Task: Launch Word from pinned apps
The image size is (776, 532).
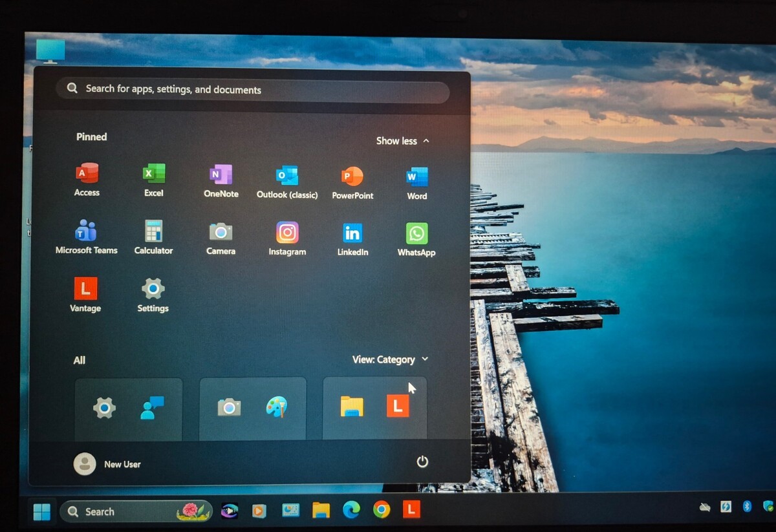Action: (417, 183)
